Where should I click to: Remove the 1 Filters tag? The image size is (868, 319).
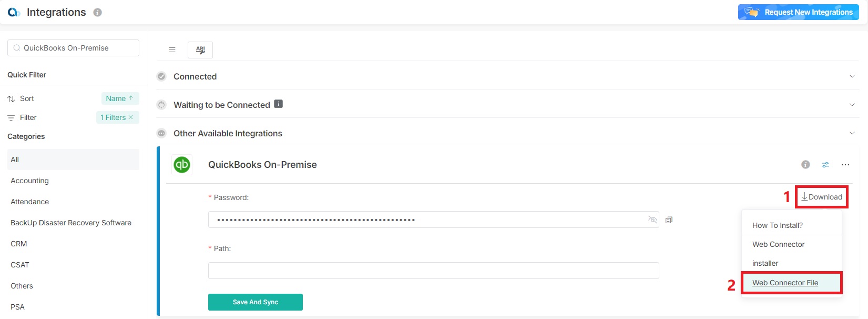pos(131,117)
